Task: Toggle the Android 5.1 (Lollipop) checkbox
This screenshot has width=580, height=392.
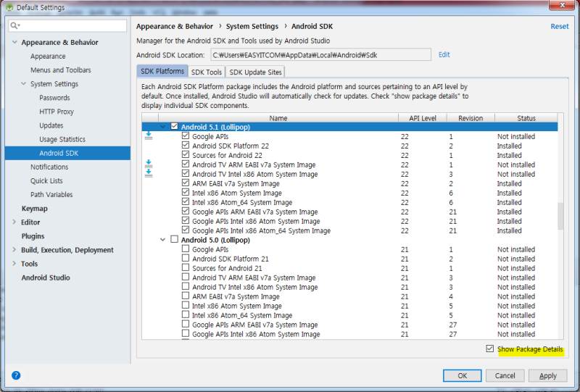Action: (x=174, y=127)
